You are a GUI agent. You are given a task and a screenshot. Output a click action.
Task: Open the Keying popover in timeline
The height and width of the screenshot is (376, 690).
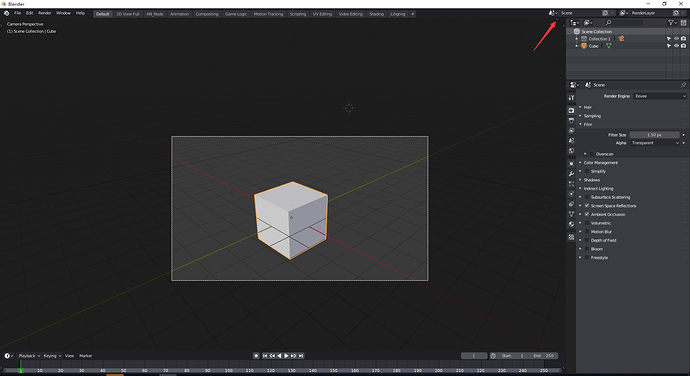(52, 356)
